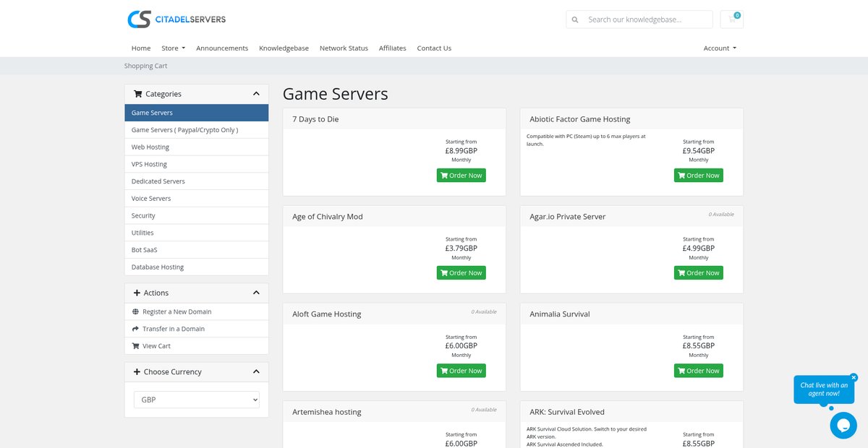Viewport: 868px width, 448px height.
Task: Select Web Hosting category
Action: pyautogui.click(x=197, y=147)
